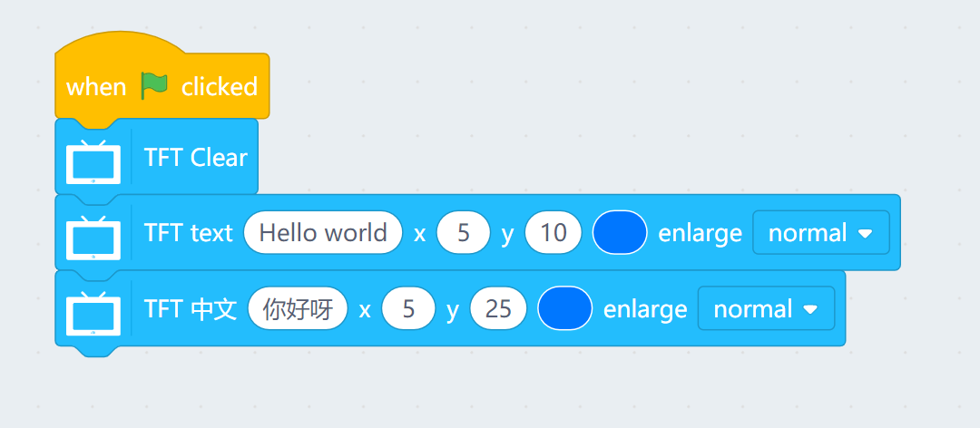Image resolution: width=980 pixels, height=428 pixels.
Task: Open the enlarge dropdown on the TFT text block
Action: tap(820, 233)
